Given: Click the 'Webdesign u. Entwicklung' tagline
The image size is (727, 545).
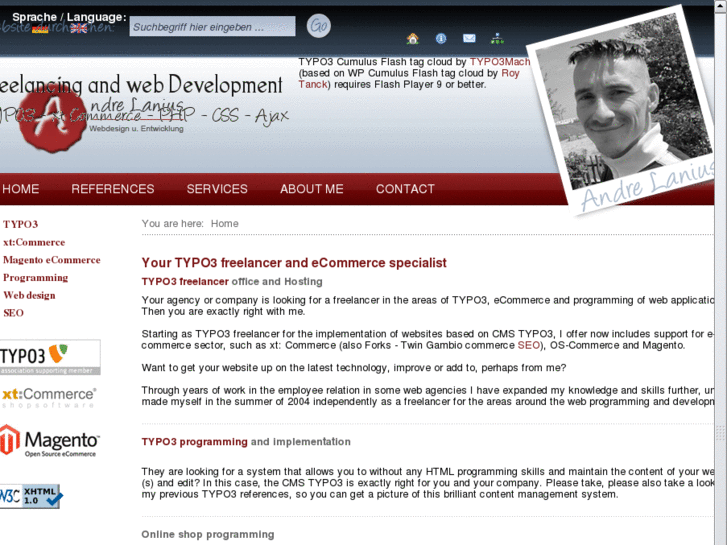Looking at the screenshot, I should (x=136, y=128).
